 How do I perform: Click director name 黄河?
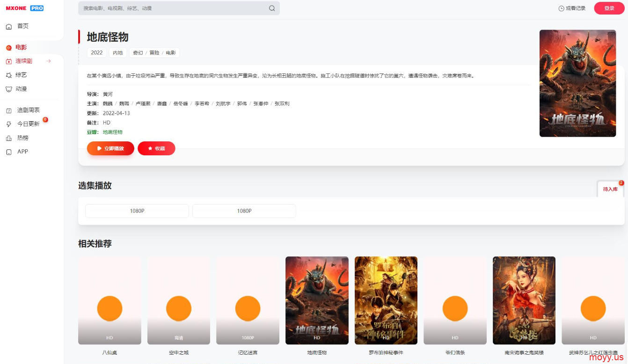click(x=108, y=95)
